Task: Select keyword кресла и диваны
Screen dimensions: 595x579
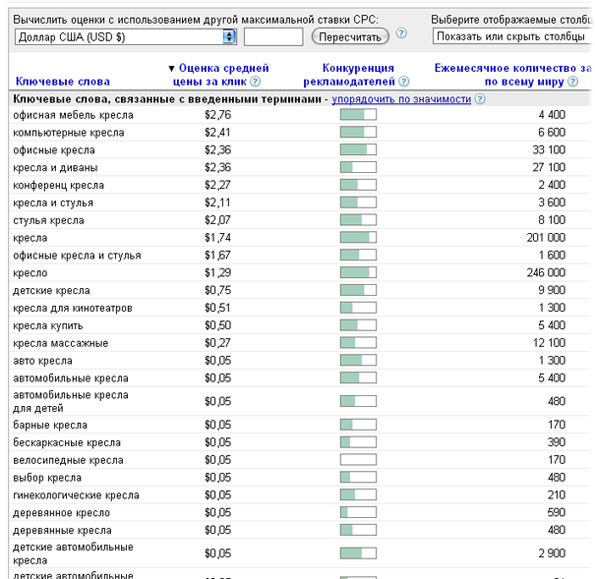Action: tap(55, 168)
